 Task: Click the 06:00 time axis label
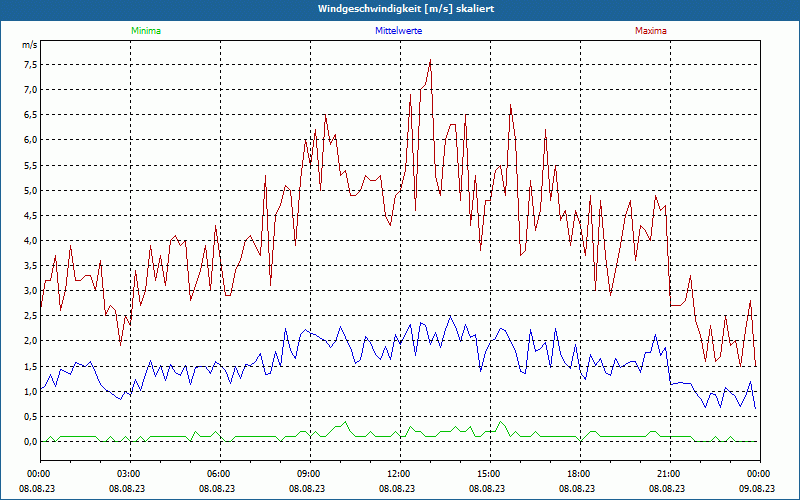point(220,474)
